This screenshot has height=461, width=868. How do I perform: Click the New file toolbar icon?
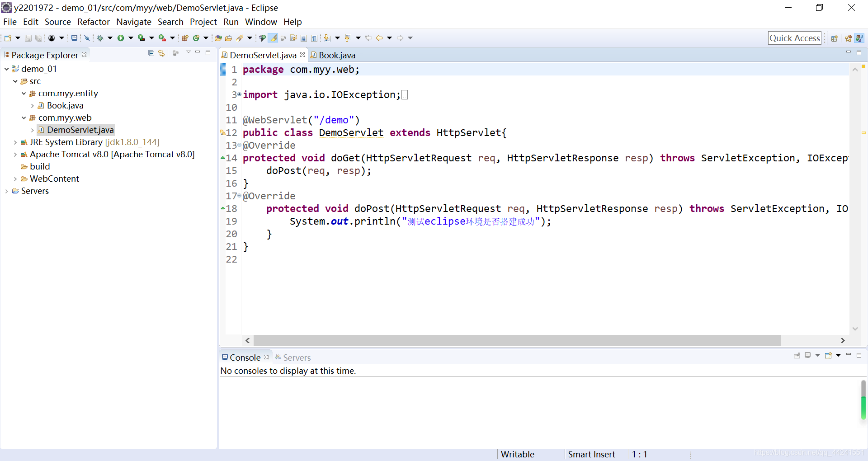(8, 38)
